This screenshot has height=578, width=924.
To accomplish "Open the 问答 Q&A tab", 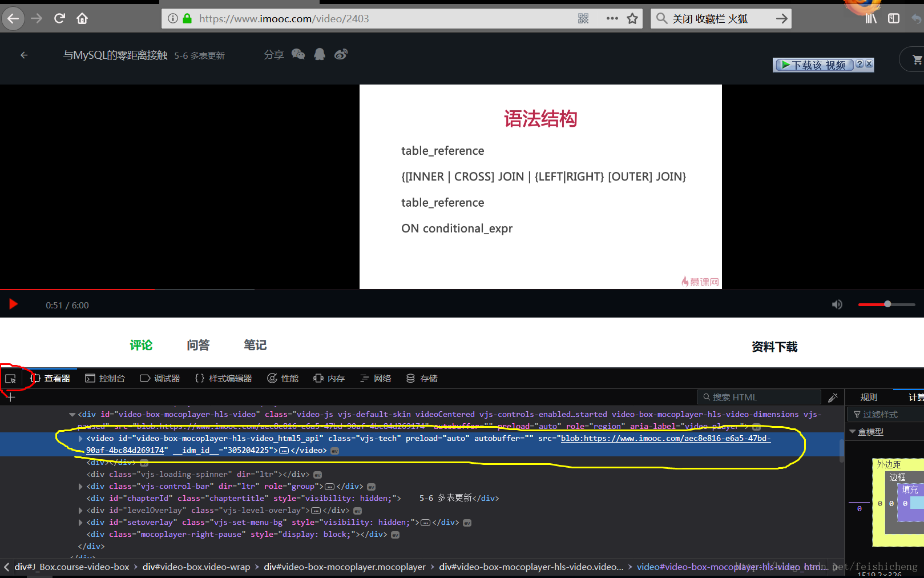I will pyautogui.click(x=198, y=345).
